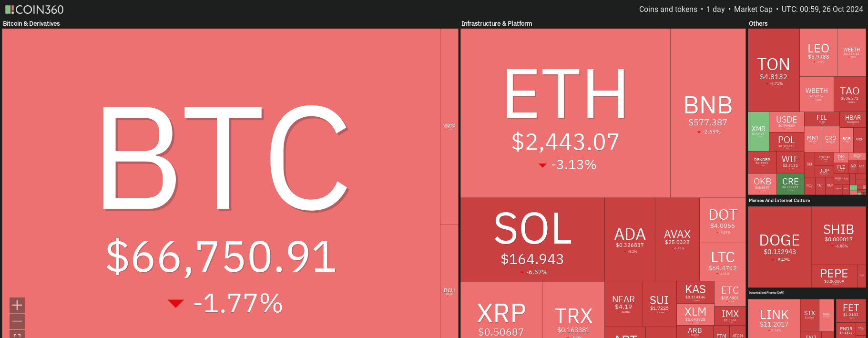Open the LINK tile in DeFi section
This screenshot has height=338, width=868.
(x=774, y=318)
